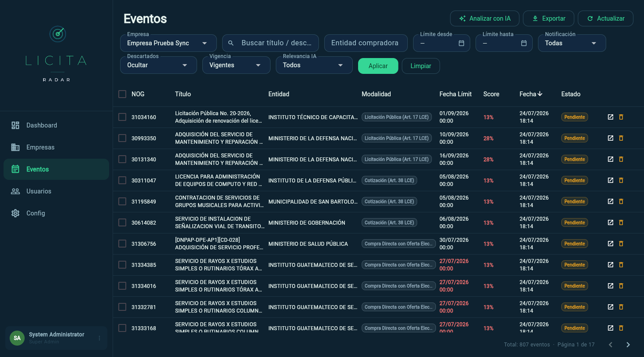Open external link for NOG 31034160
The height and width of the screenshot is (357, 644).
[611, 117]
